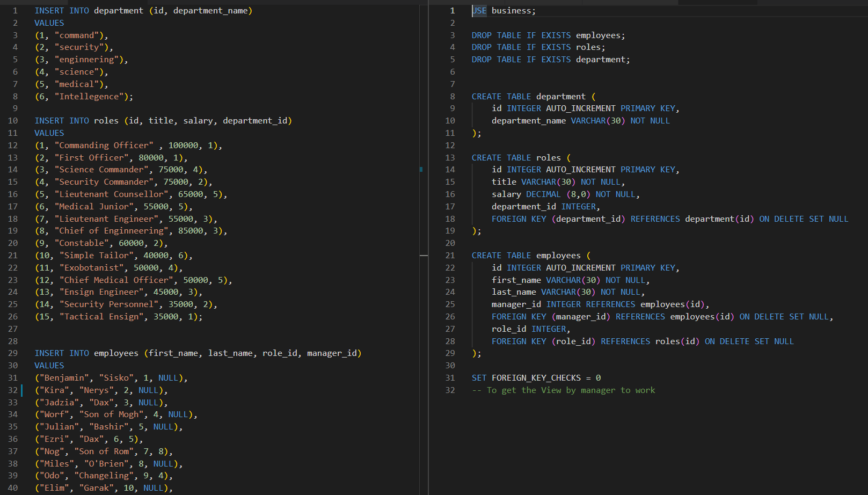Click line number 32 in left editor gutter
Viewport: 868px width, 495px height.
click(13, 390)
